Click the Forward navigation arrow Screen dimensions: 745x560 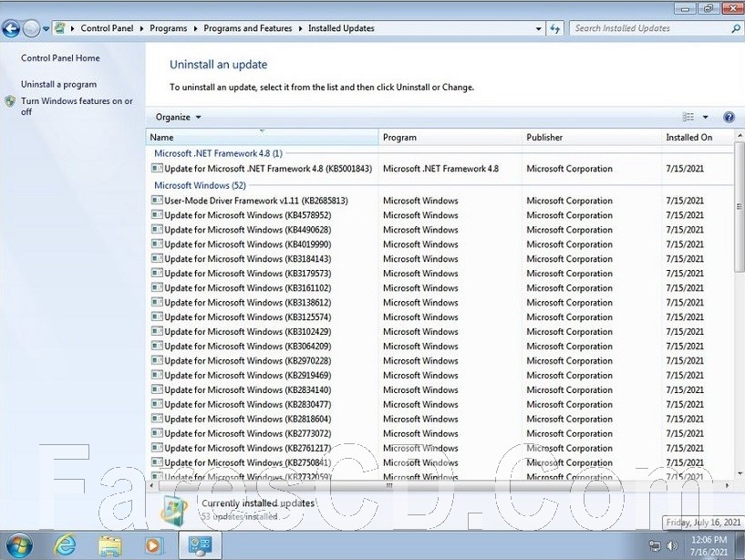pyautogui.click(x=31, y=29)
